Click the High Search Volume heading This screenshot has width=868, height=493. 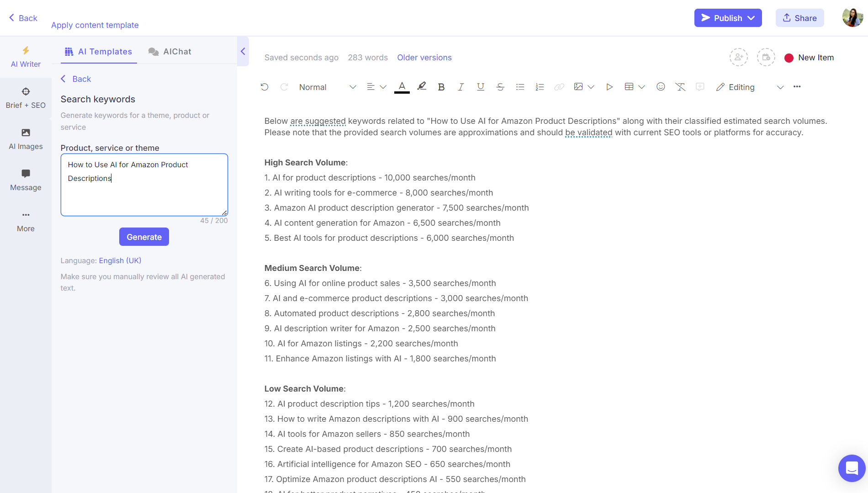(x=306, y=163)
